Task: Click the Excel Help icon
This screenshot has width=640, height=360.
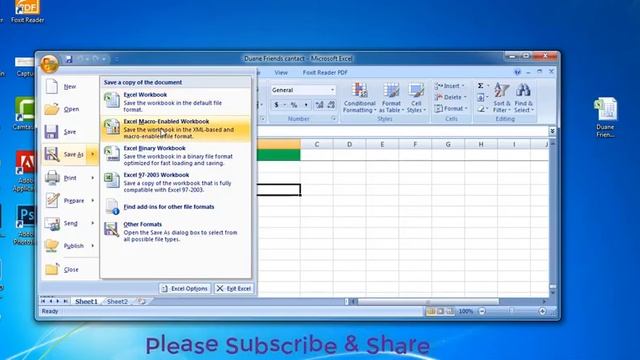Action: pos(518,72)
